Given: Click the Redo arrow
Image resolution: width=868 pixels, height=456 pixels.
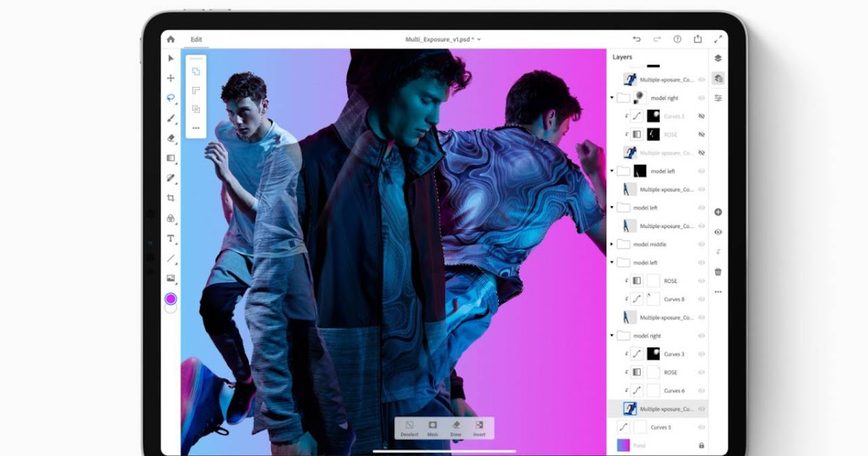Looking at the screenshot, I should pyautogui.click(x=657, y=39).
